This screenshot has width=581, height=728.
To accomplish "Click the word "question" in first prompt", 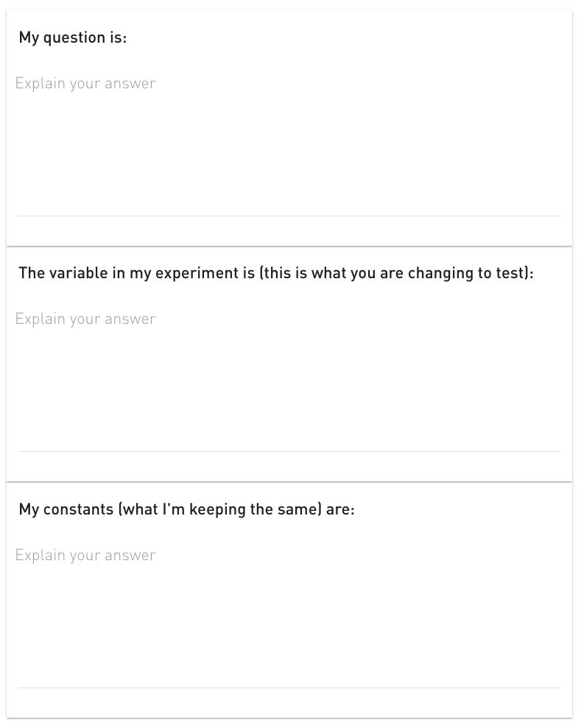I will pyautogui.click(x=74, y=38).
